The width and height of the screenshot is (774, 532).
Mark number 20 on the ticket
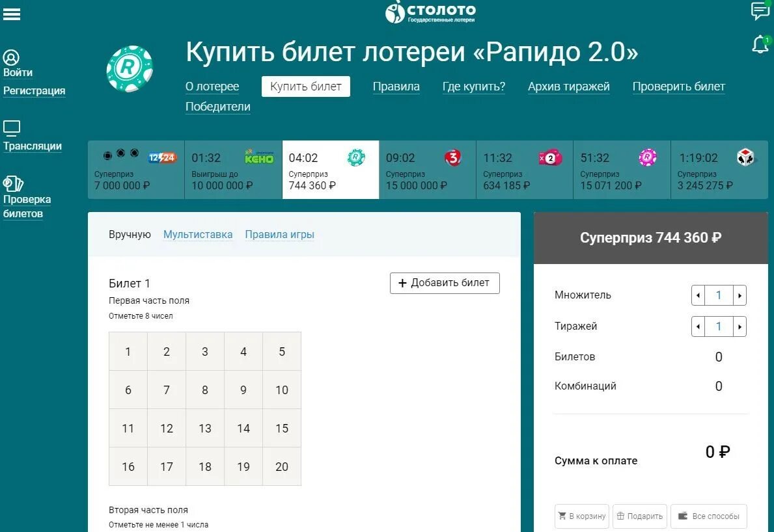pyautogui.click(x=282, y=466)
